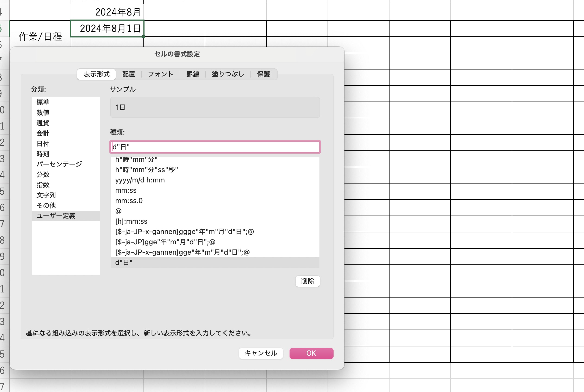Click spreadsheet cell containing 2024年8月
This screenshot has height=392, width=584.
pyautogui.click(x=107, y=12)
